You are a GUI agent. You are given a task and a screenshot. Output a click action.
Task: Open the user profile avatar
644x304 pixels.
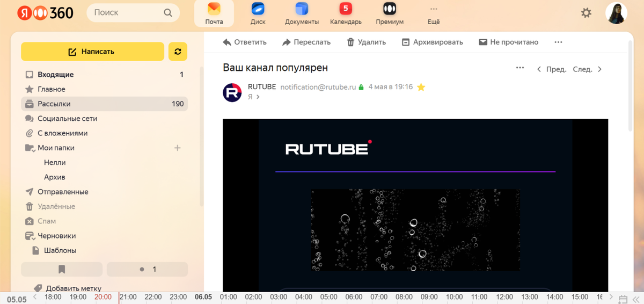click(x=616, y=13)
